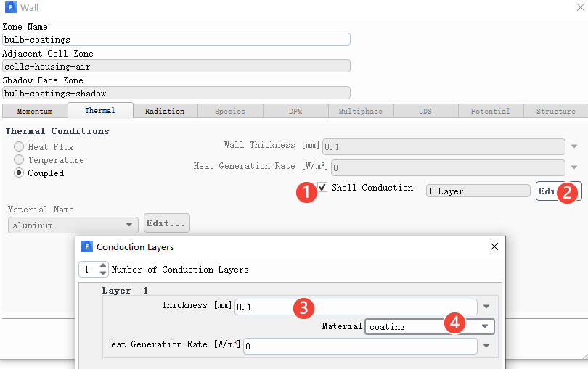Click the 1 Layer display field
The height and width of the screenshot is (369, 588).
point(478,191)
